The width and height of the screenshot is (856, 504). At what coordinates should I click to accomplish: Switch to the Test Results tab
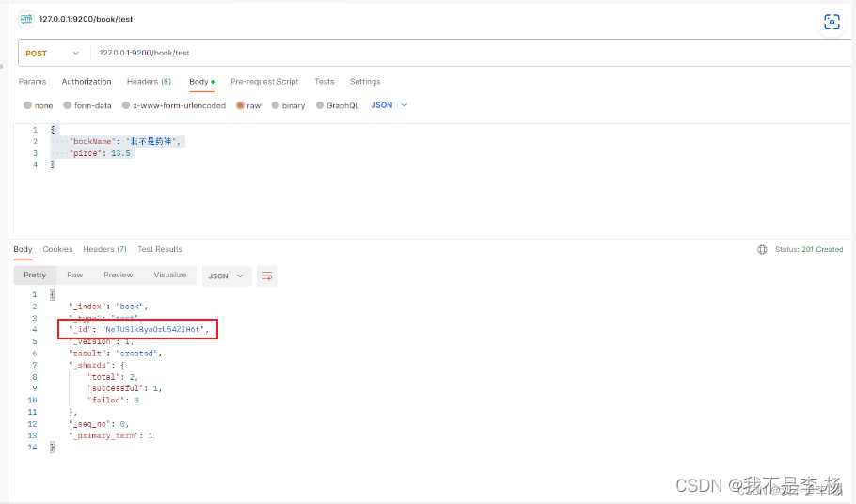click(x=160, y=249)
